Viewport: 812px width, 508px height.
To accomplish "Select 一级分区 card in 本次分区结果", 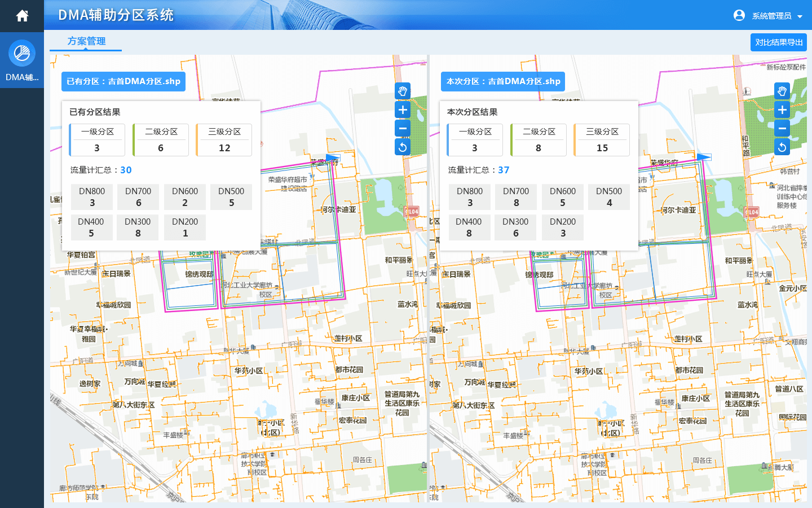I will (x=475, y=140).
